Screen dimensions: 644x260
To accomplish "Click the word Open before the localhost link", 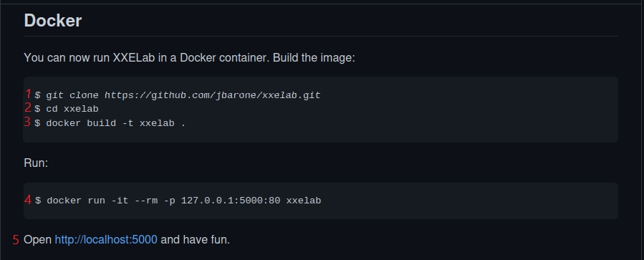I will click(38, 239).
